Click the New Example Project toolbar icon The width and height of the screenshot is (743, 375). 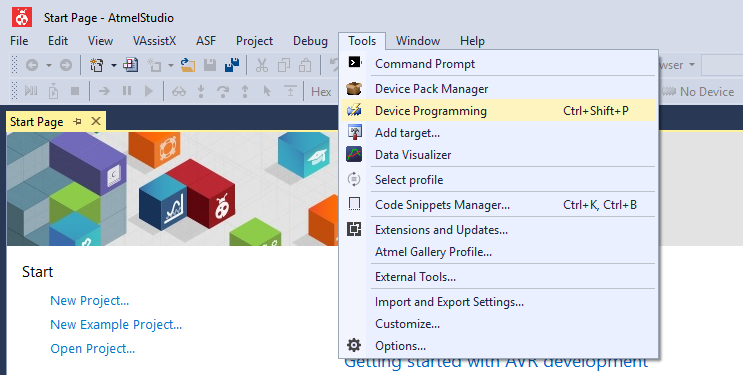coord(130,65)
